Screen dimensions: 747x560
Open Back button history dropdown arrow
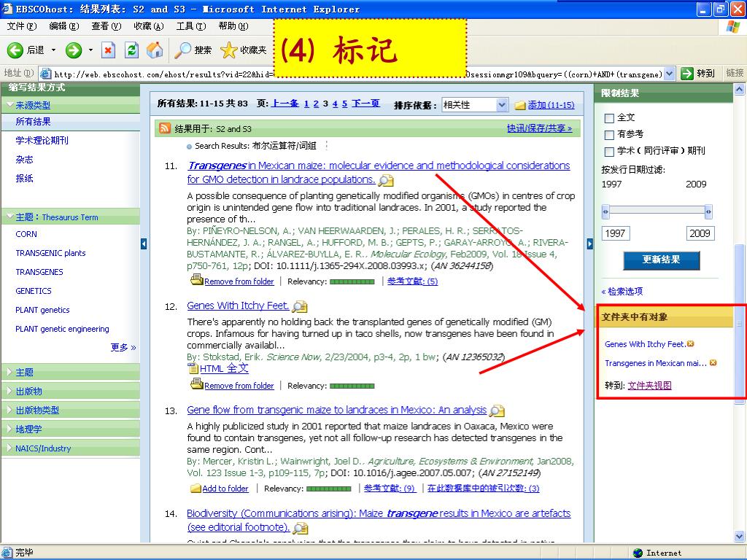[53, 50]
